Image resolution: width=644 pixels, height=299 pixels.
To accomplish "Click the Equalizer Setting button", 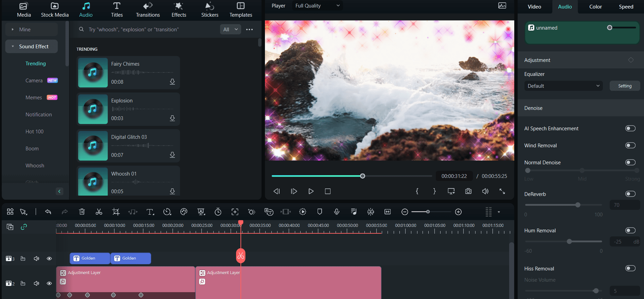I will [x=625, y=86].
